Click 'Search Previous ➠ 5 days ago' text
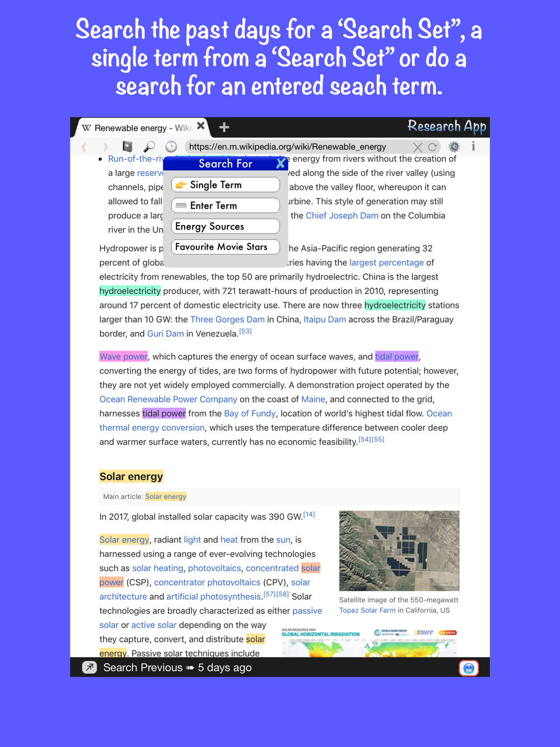The width and height of the screenshot is (560, 747). pyautogui.click(x=178, y=667)
